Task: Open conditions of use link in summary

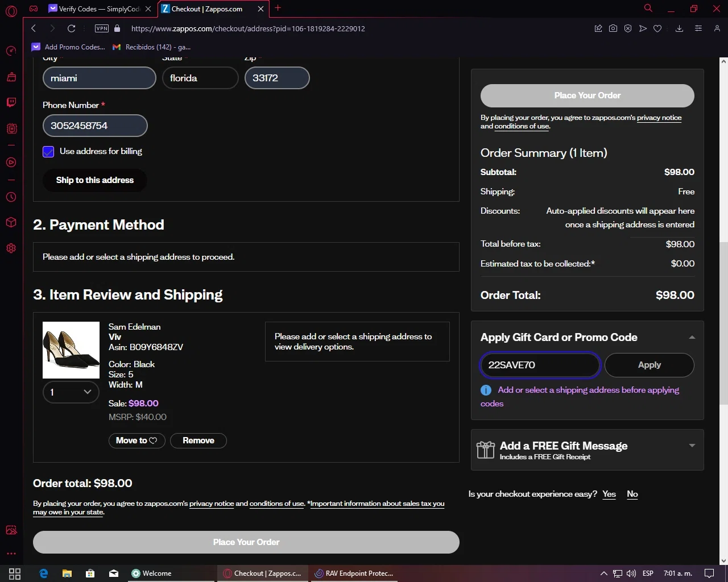Action: pos(522,126)
